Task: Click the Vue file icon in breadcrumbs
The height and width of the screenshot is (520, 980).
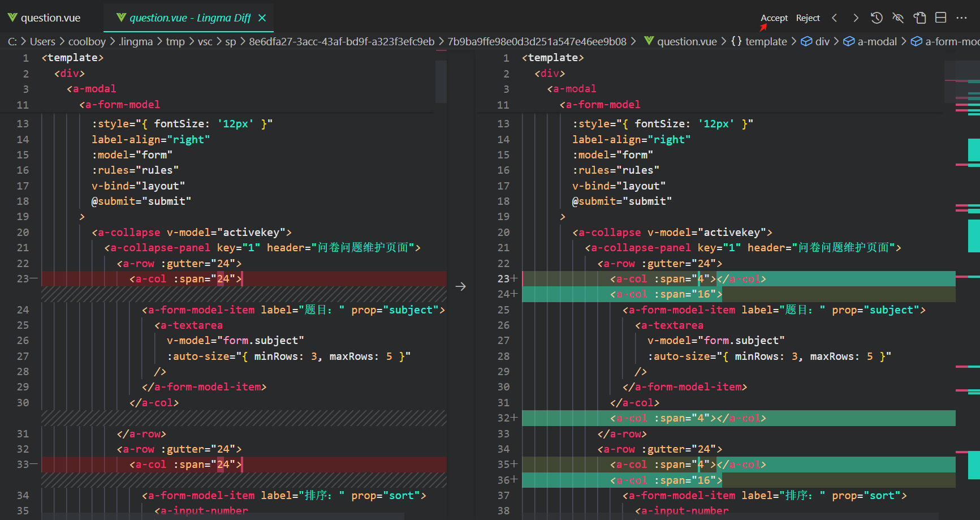Action: pyautogui.click(x=649, y=41)
